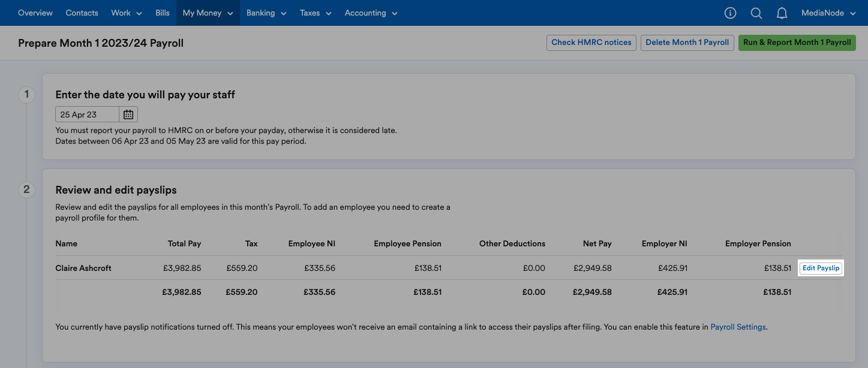868x368 pixels.
Task: Expand the Accounting menu
Action: [x=371, y=13]
